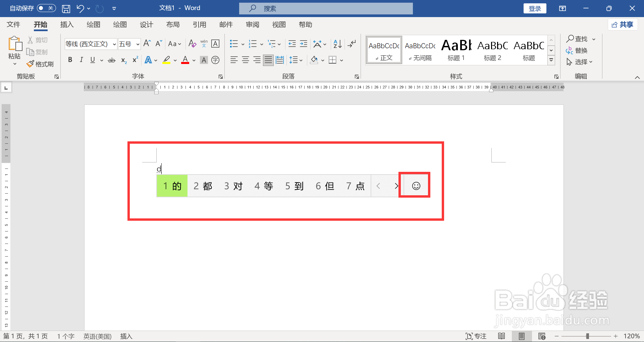Open the Layout tab
This screenshot has width=644, height=342.
[173, 24]
